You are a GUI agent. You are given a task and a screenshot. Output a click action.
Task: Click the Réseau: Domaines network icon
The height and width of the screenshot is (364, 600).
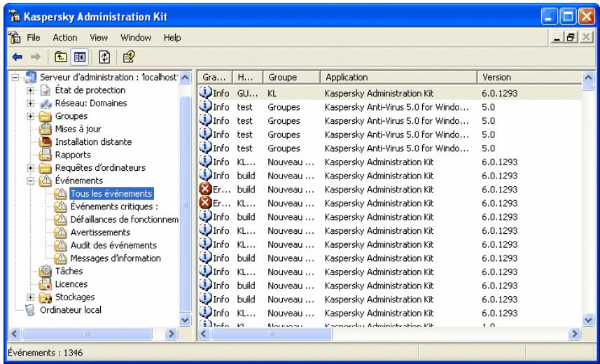(46, 104)
